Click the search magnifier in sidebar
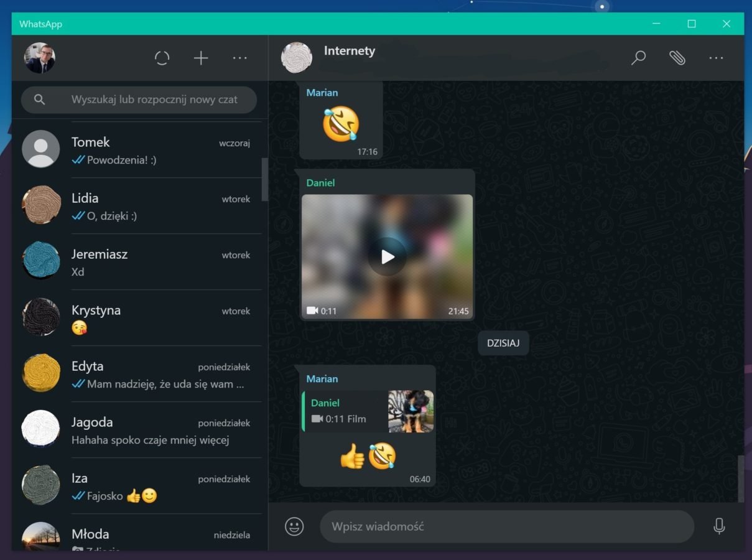 (x=40, y=100)
